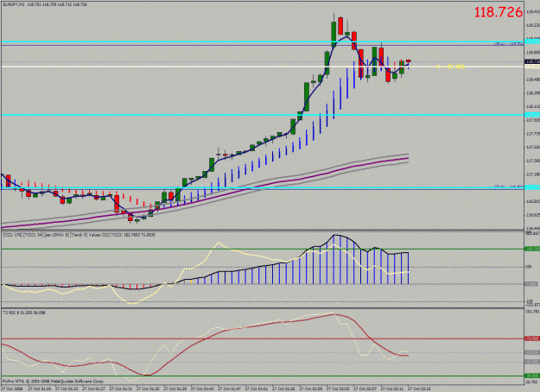The width and height of the screenshot is (540, 392).
Task: Click the 27 Oct 01:59 time label
Action: pos(310,389)
